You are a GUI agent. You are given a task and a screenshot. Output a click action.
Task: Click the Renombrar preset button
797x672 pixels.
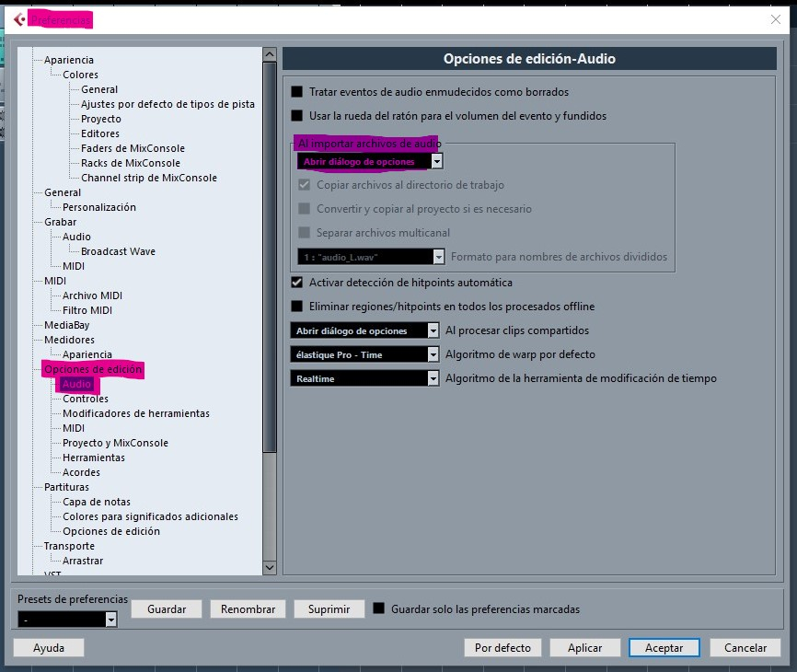pyautogui.click(x=248, y=609)
